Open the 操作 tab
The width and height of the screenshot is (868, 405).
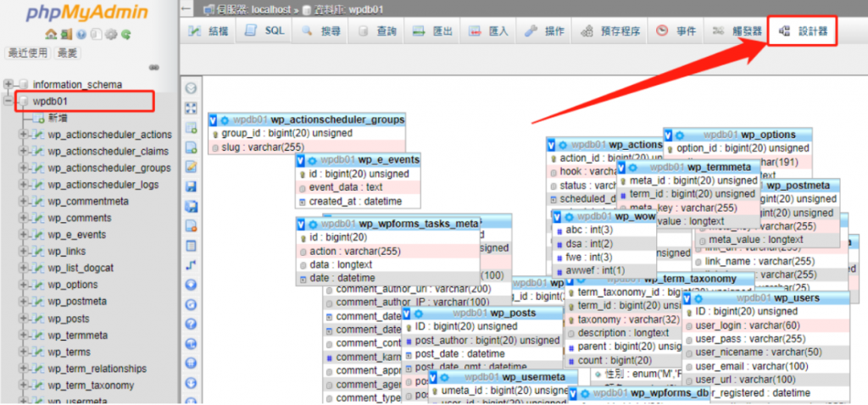pos(544,31)
